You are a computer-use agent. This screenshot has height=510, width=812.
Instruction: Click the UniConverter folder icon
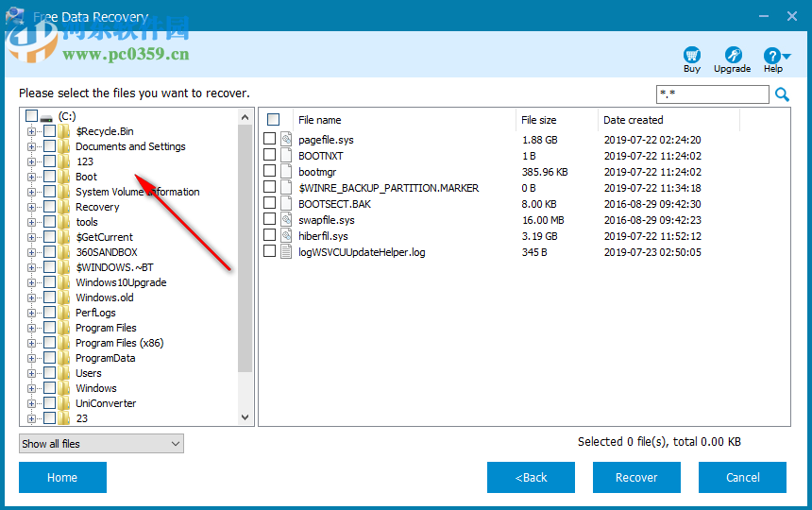[63, 403]
